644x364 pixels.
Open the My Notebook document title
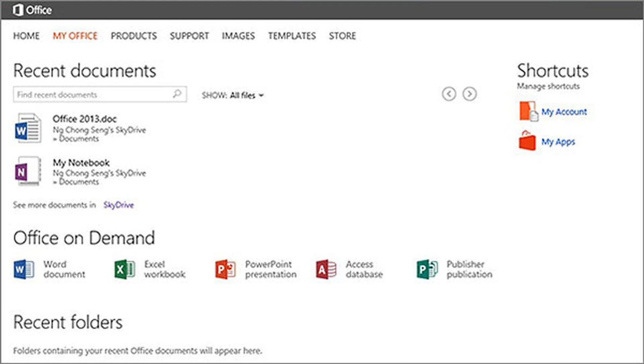click(x=81, y=163)
